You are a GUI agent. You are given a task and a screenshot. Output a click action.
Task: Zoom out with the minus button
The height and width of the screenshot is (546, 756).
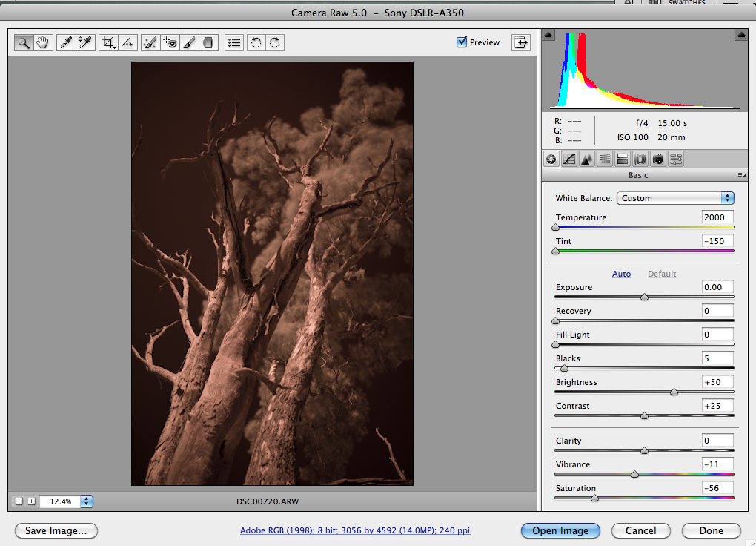point(19,501)
